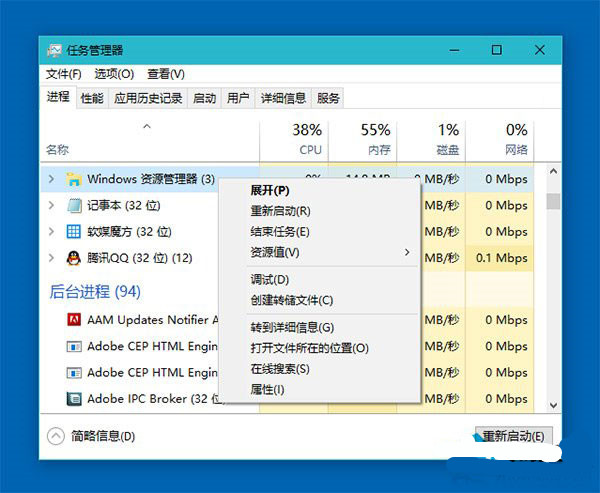
Task: Expand the 软媒魔方 (32 位) process
Action: click(51, 231)
